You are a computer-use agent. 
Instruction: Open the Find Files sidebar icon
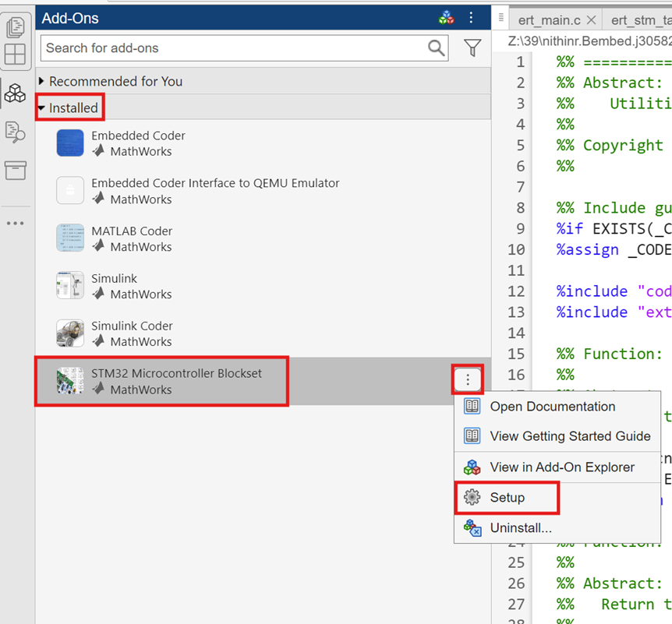pyautogui.click(x=15, y=132)
